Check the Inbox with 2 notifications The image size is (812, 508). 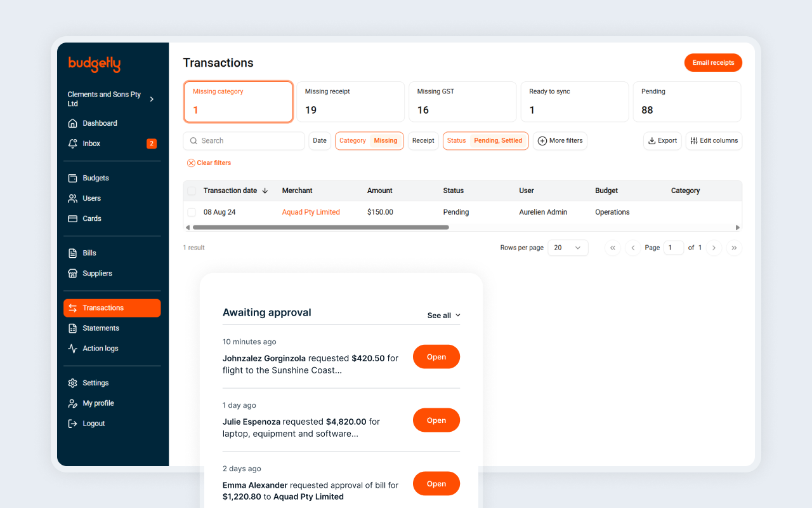click(91, 143)
